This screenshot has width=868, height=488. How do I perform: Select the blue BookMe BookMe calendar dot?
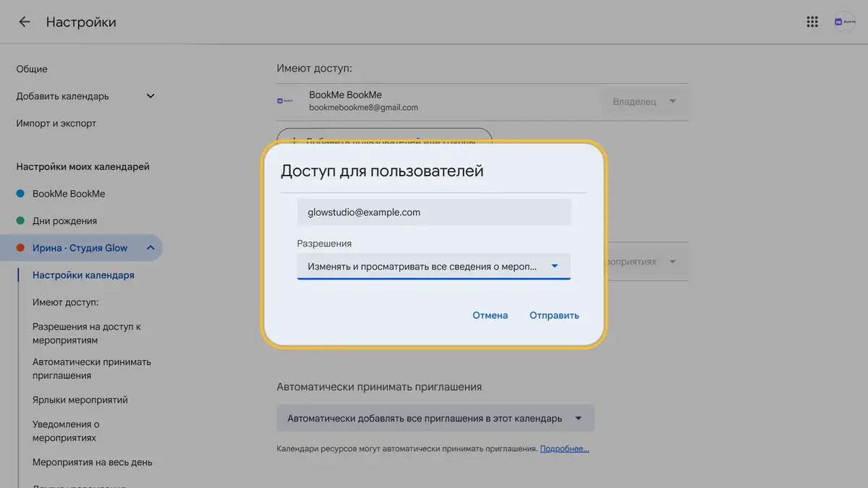20,194
